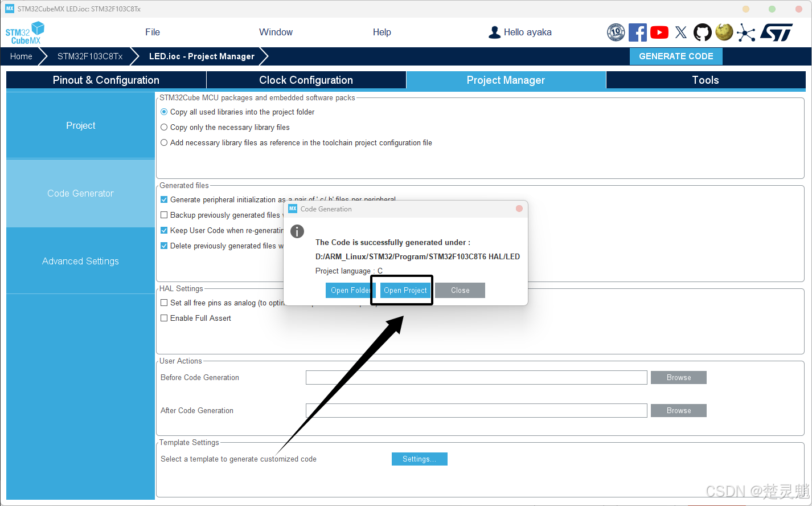
Task: Select Copy all used libraries radio button
Action: click(x=164, y=112)
